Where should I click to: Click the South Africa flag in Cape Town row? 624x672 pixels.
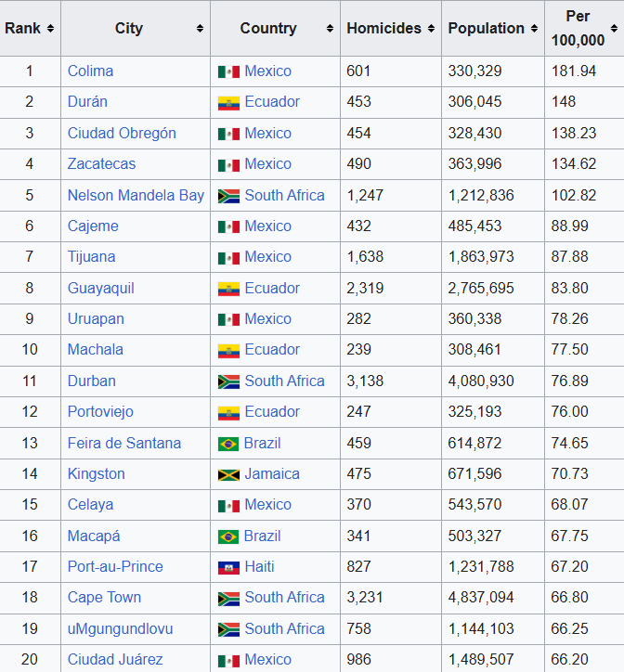pyautogui.click(x=228, y=599)
